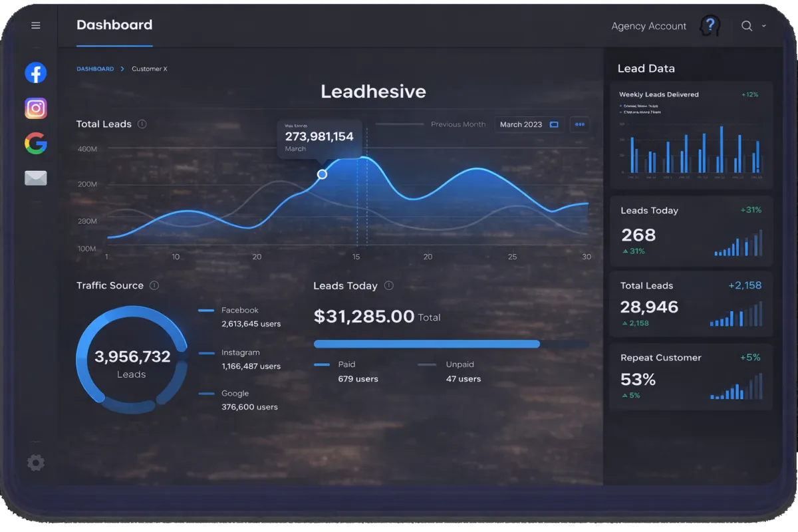Click the Unpaid legend label

pos(460,364)
